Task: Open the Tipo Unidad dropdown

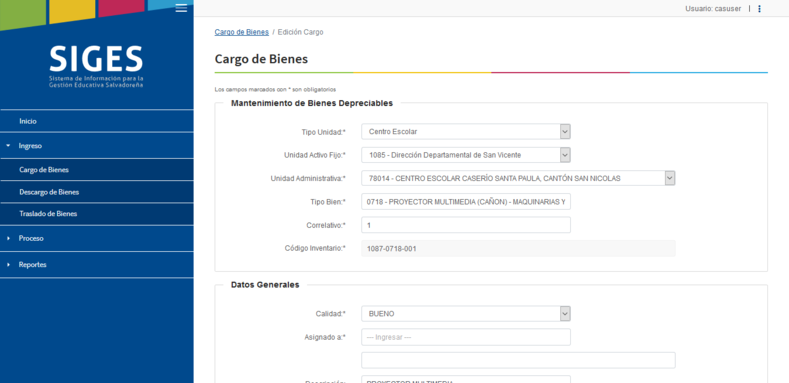Action: point(466,132)
